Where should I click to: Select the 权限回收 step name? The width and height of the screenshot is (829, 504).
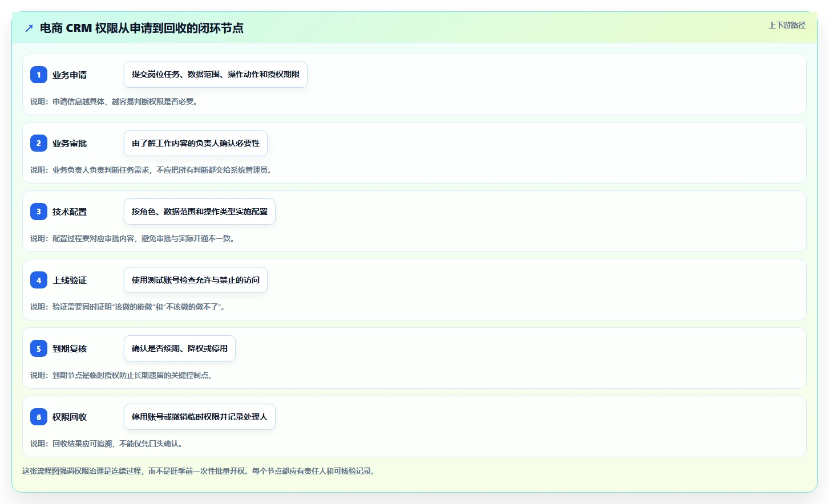point(70,417)
